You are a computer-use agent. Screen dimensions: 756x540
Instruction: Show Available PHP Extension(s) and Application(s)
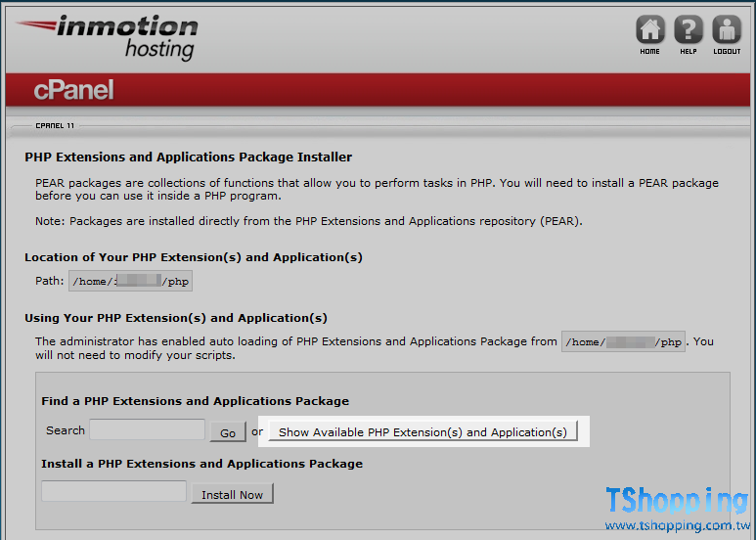(x=422, y=431)
